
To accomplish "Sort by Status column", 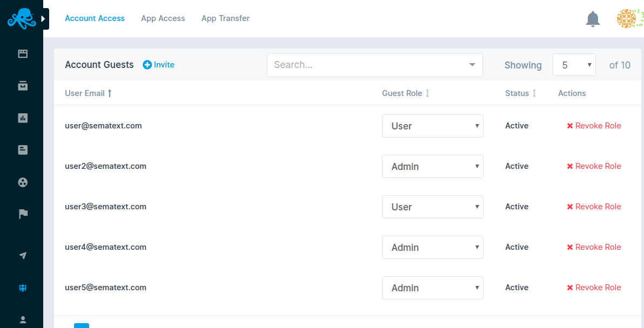I will click(521, 93).
